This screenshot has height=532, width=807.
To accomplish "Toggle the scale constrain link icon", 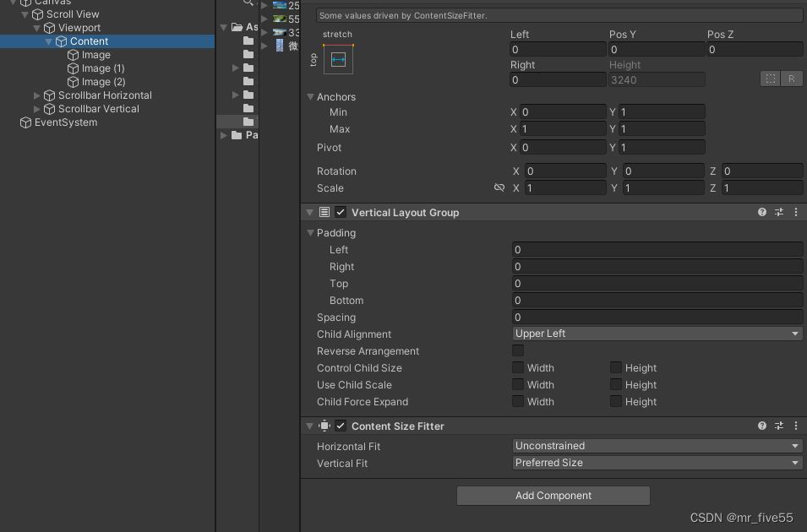I will point(501,187).
